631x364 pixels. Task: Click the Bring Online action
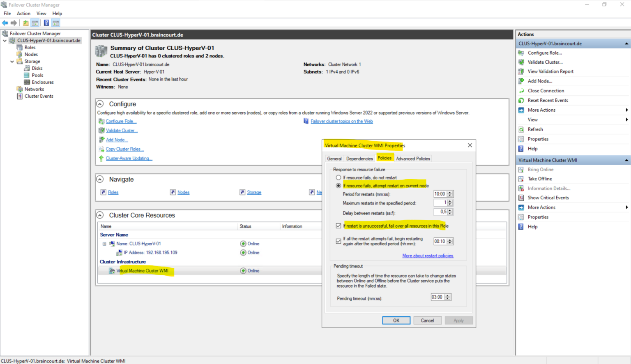click(540, 169)
